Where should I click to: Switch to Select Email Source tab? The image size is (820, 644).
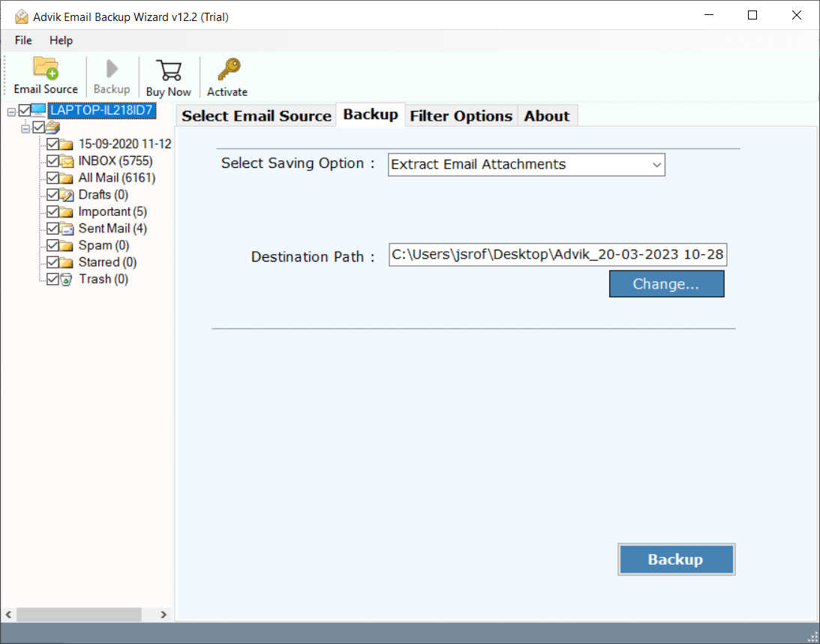tap(257, 115)
